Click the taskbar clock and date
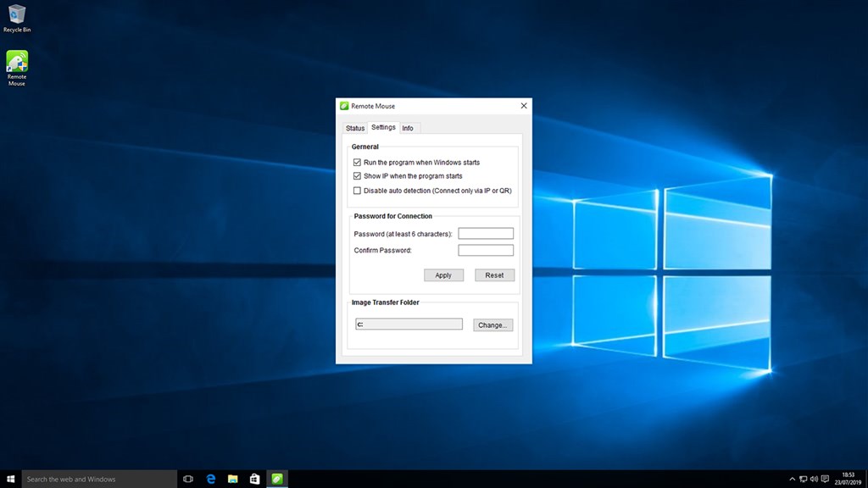 (x=848, y=480)
